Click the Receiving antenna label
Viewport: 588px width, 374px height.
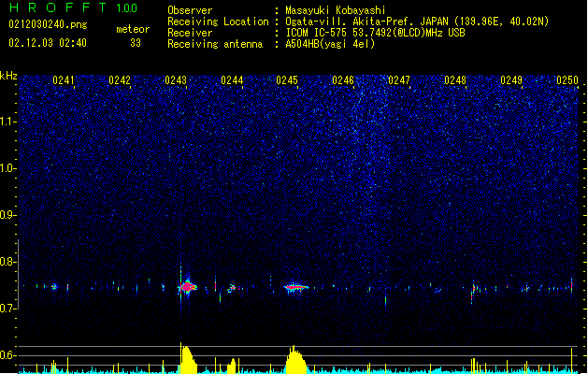215,44
